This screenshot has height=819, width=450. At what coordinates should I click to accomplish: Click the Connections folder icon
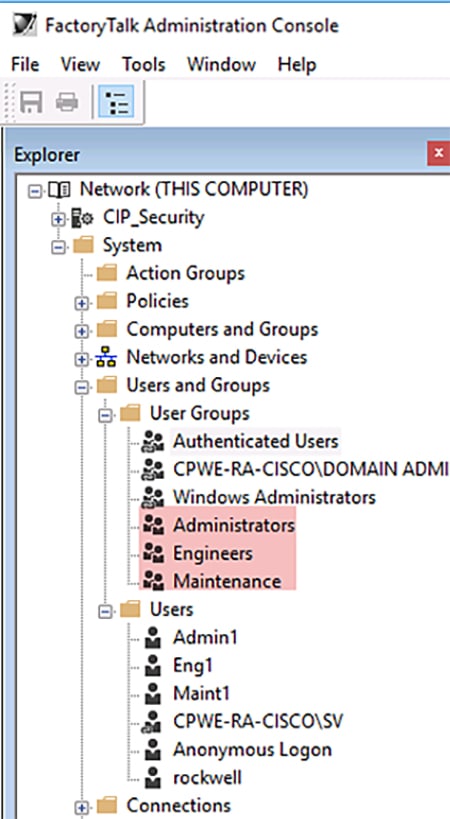[107, 806]
